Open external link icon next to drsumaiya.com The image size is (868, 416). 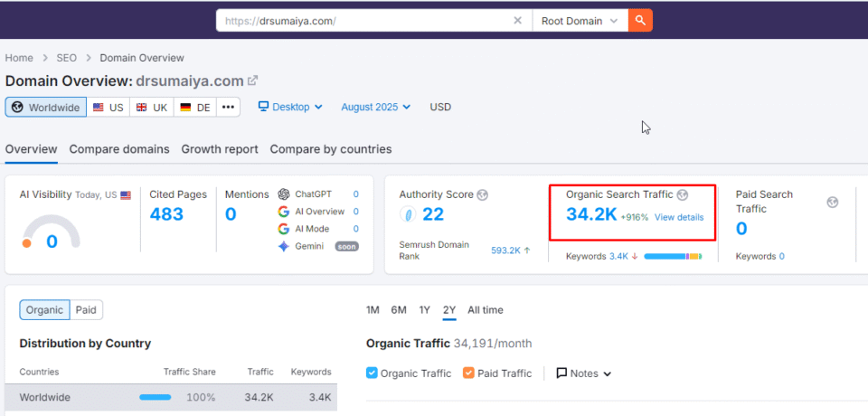point(253,81)
